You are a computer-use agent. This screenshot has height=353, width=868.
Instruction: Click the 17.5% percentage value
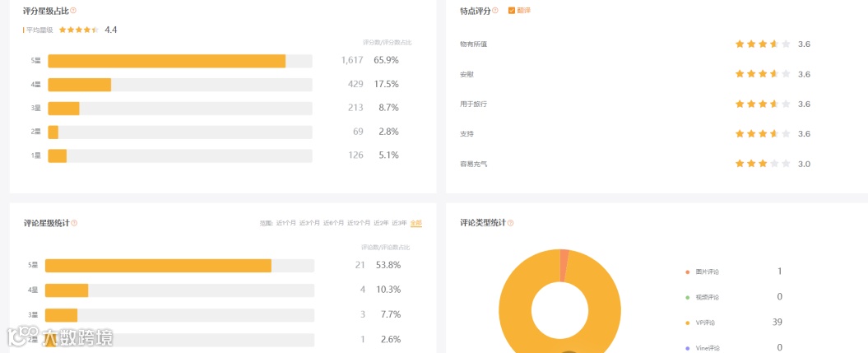(386, 84)
